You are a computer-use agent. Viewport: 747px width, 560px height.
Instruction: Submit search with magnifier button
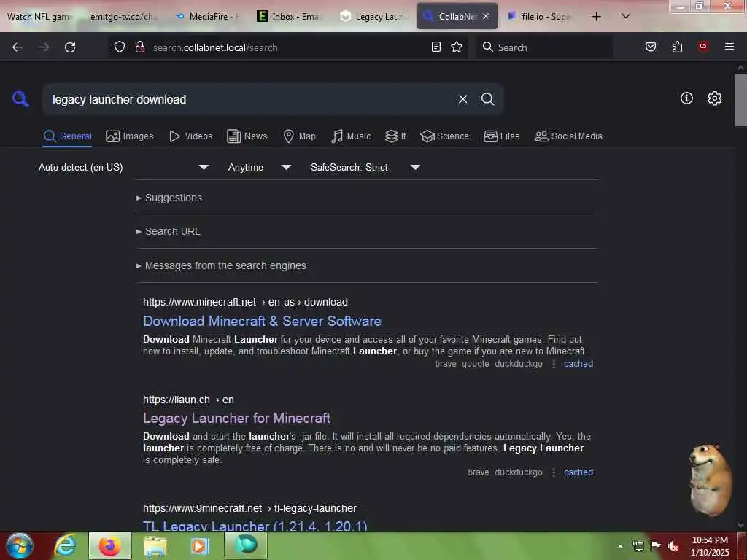coord(487,99)
